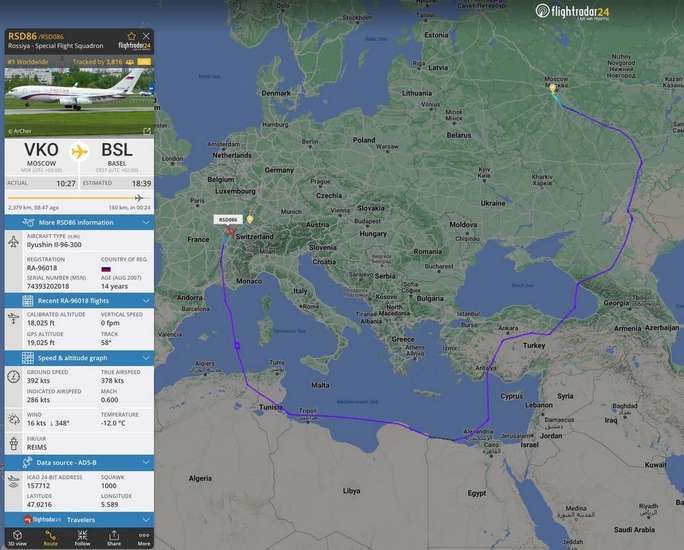Toggle the Route display button
Viewport: 684px width, 550px height.
point(50,537)
